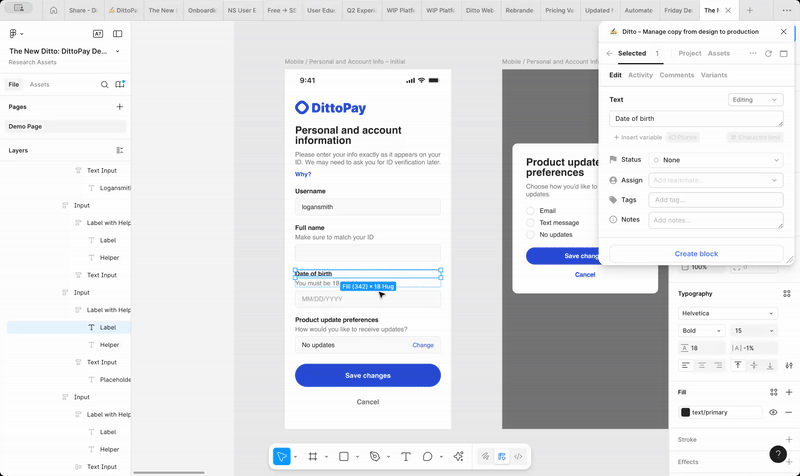Open the Bold font weight dropdown
800x476 pixels.
click(x=702, y=331)
